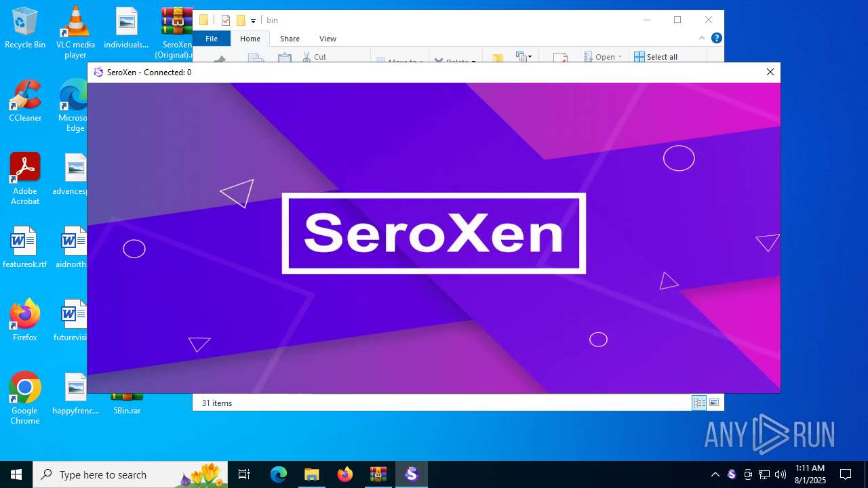Open Customize Quick Access Toolbar dropdown

point(253,20)
